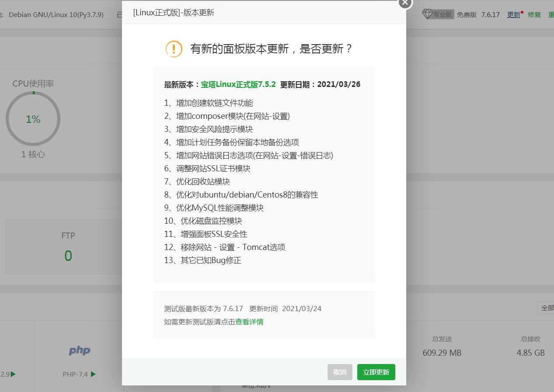Click changelog item 优化MySQL性能调整模块

[x=214, y=208]
